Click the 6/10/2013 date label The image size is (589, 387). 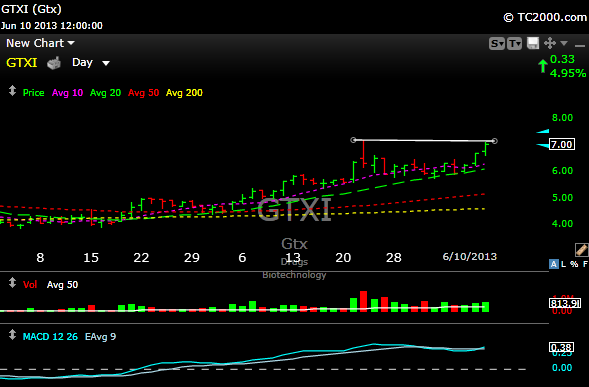(x=470, y=257)
